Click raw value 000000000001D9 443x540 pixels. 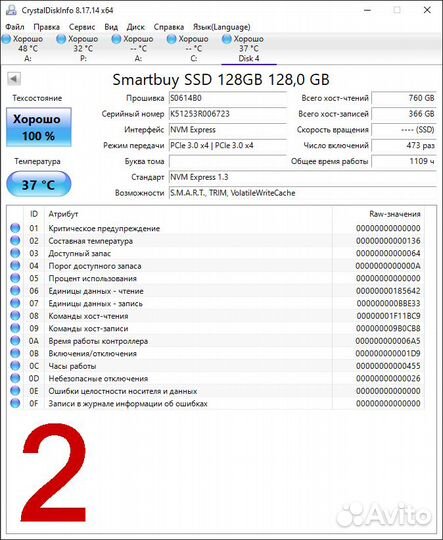(x=388, y=353)
